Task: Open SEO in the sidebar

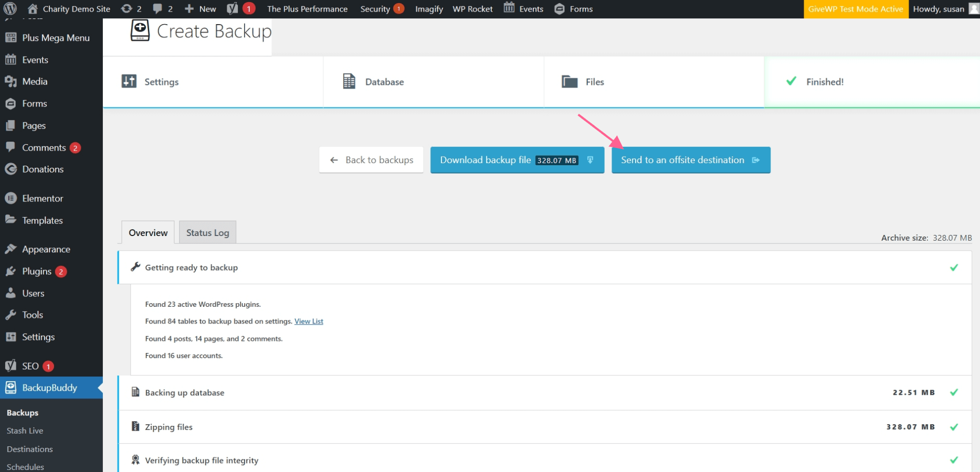Action: (51, 366)
